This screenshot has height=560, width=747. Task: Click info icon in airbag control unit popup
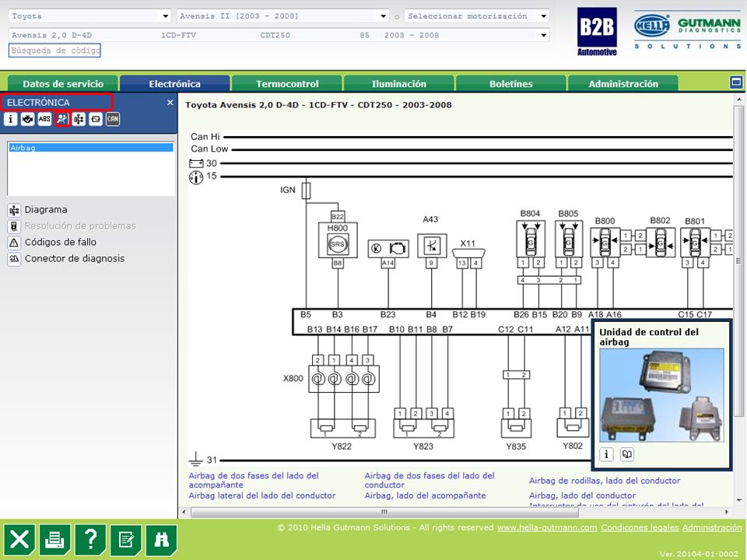click(606, 454)
